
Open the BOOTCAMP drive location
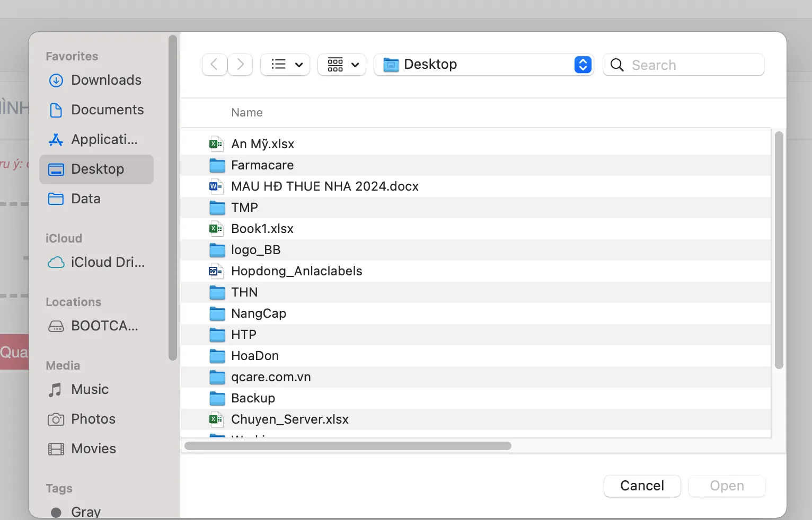[104, 326]
